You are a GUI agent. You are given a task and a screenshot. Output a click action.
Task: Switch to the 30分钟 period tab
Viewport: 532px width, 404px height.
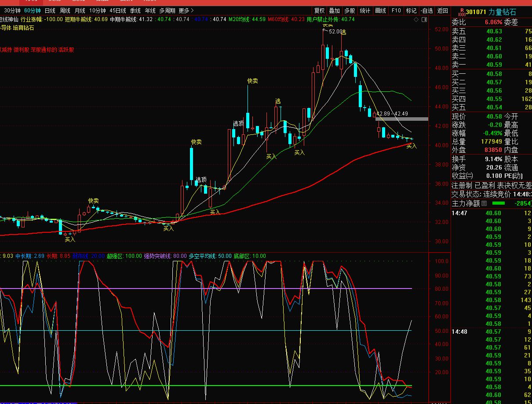(x=12, y=11)
